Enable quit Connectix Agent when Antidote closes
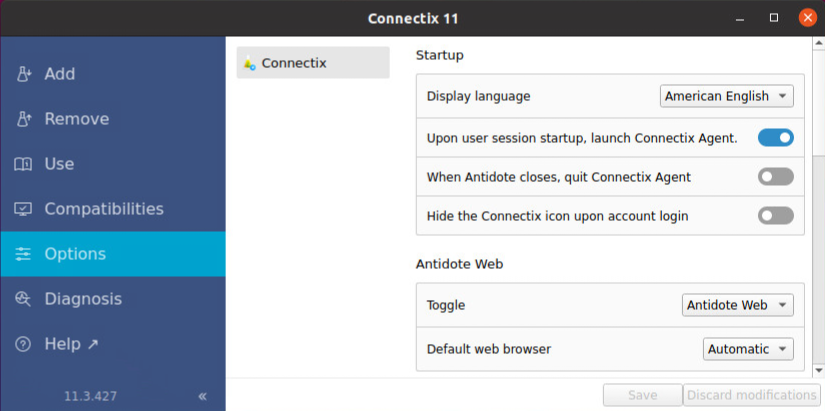This screenshot has height=411, width=825. click(775, 177)
